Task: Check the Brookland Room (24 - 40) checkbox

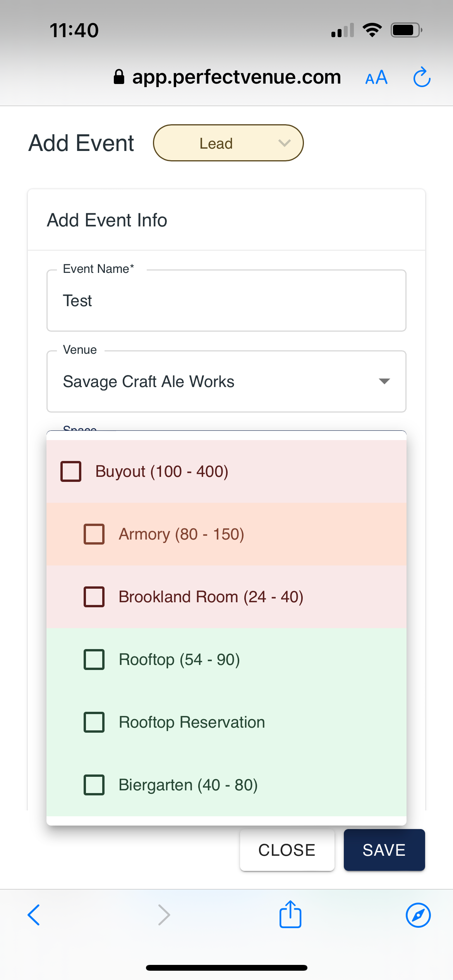Action: 94,597
